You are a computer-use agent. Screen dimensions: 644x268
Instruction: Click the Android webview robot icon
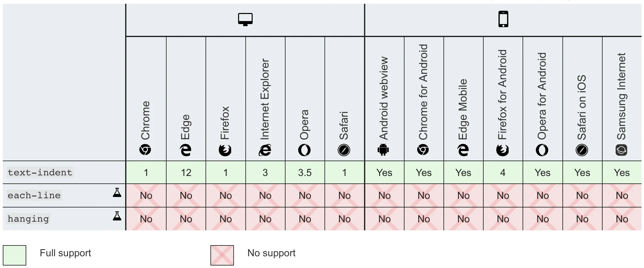coord(383,150)
